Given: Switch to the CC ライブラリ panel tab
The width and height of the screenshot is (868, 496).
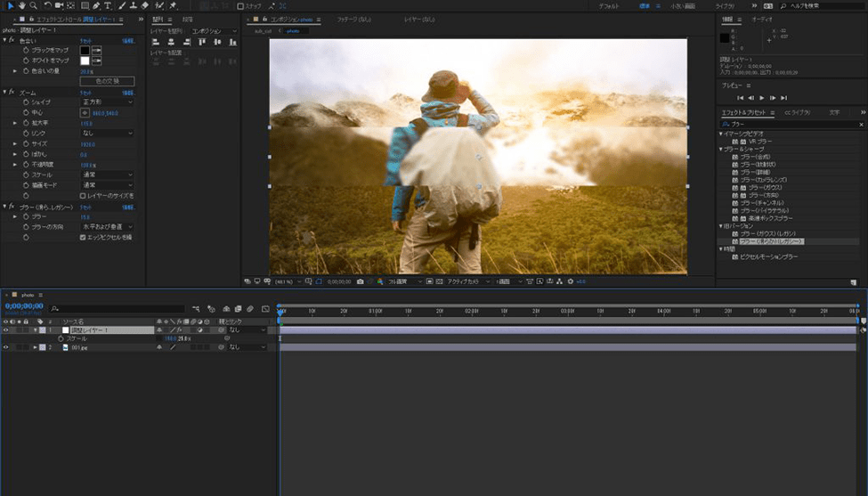Looking at the screenshot, I should tap(797, 112).
